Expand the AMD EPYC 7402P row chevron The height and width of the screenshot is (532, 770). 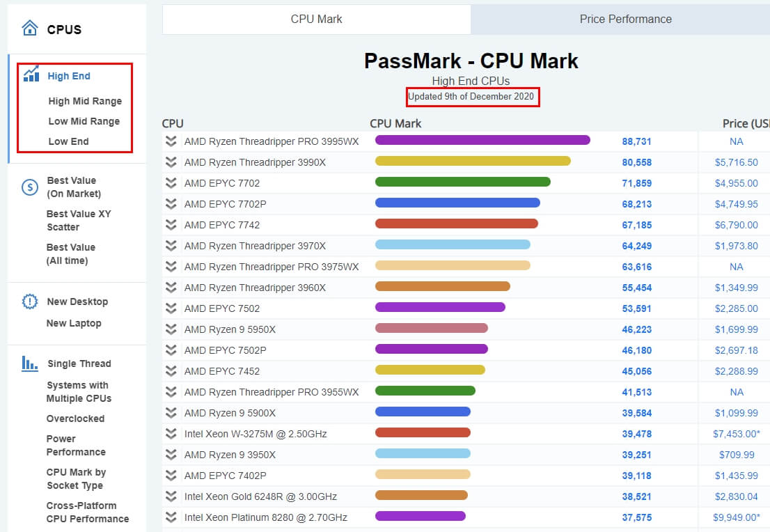click(171, 476)
